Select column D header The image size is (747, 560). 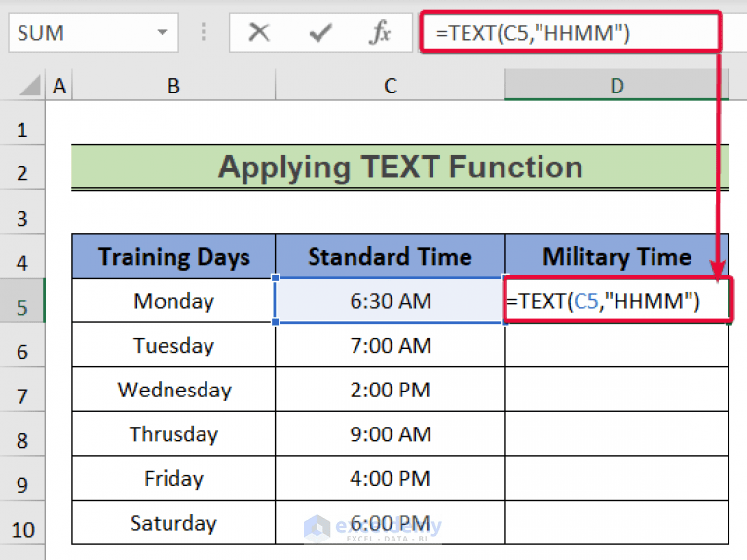coord(616,86)
